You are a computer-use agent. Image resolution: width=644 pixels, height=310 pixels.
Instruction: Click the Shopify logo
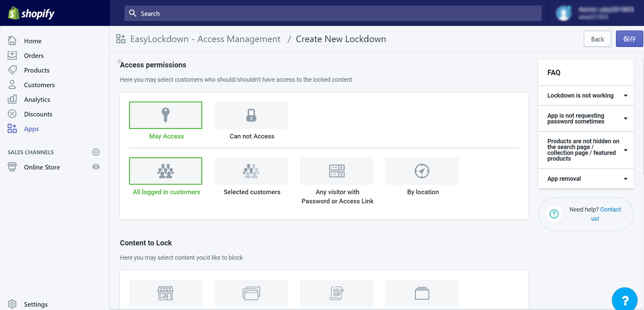click(31, 13)
